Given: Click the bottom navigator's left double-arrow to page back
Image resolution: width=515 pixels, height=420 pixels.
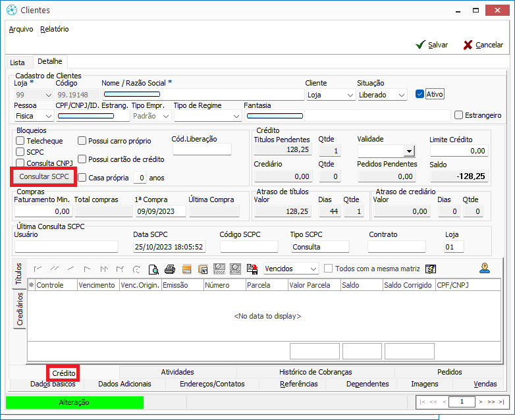Looking at the screenshot, I should [433, 402].
